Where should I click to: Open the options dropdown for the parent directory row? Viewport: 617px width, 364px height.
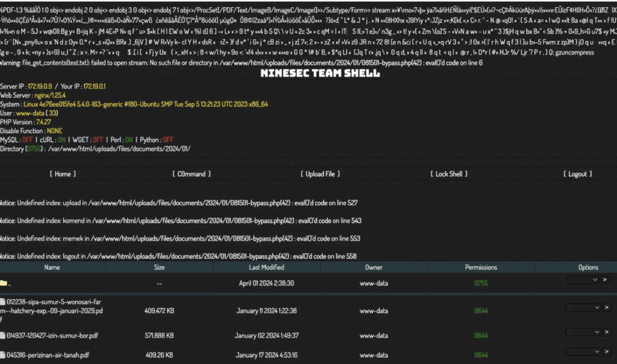tap(583, 280)
